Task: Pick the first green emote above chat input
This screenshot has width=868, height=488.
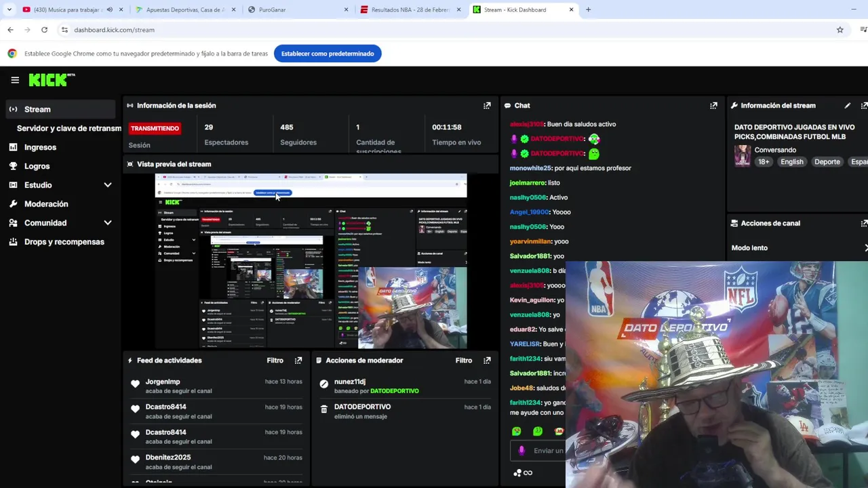Action: [517, 431]
